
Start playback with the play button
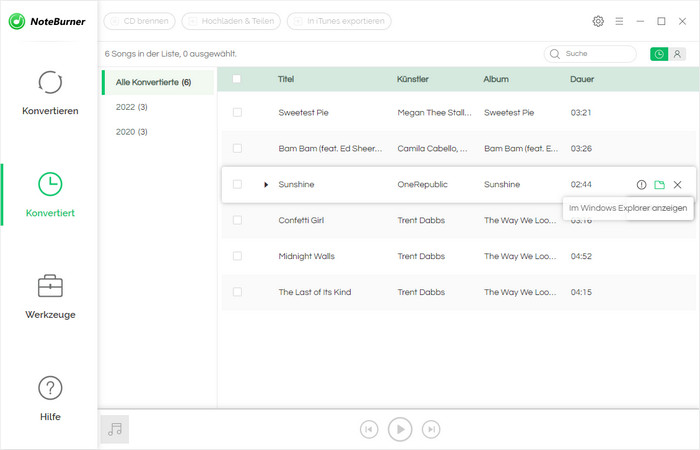tap(400, 429)
